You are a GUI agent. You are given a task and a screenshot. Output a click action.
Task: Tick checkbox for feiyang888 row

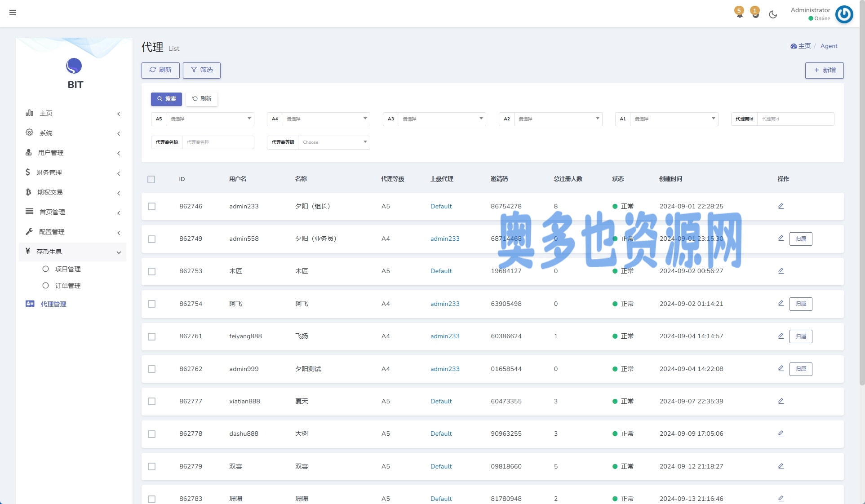[152, 336]
